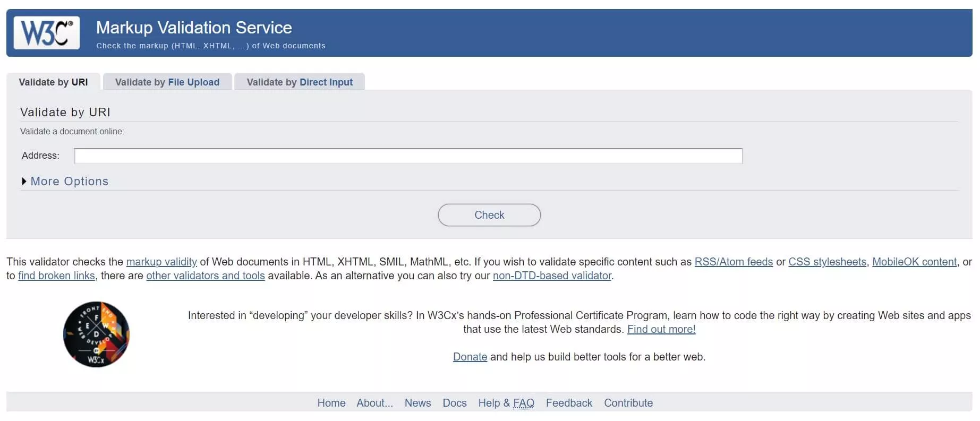Click the Address input field
This screenshot has width=980, height=421.
click(408, 156)
